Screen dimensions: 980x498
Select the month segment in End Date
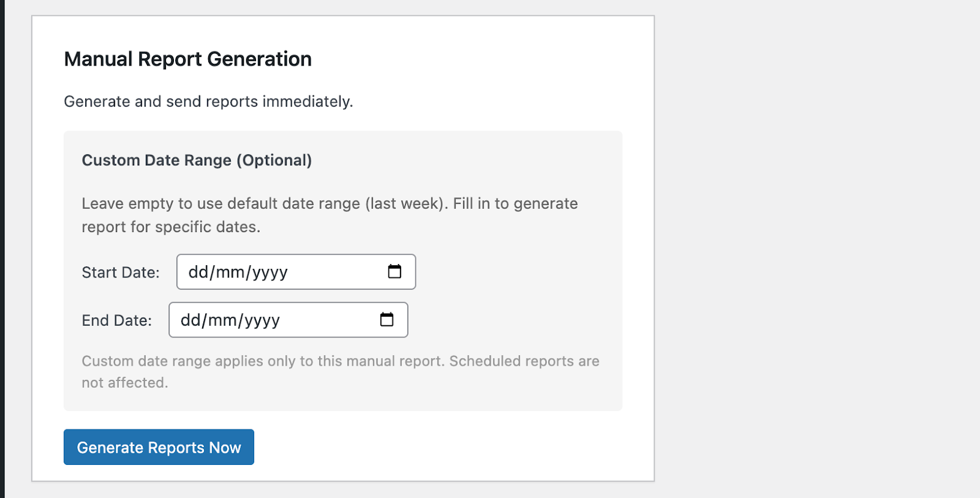coord(222,320)
